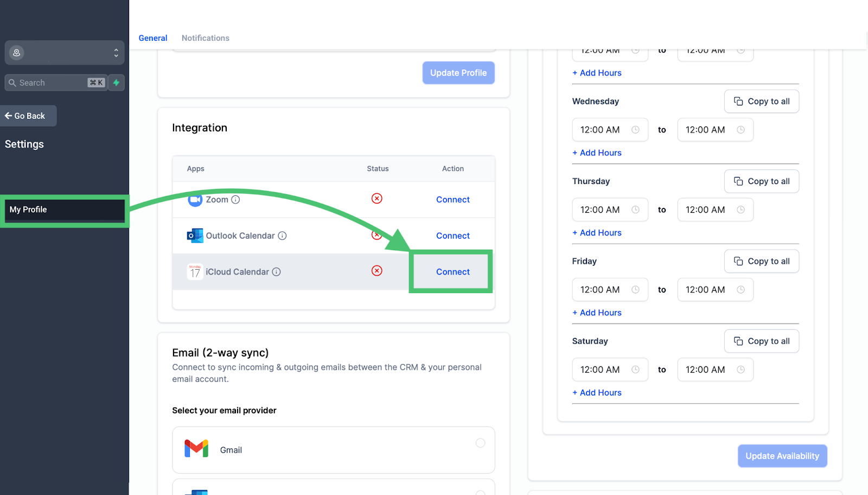This screenshot has width=868, height=495.
Task: Add Hours for Saturday
Action: 597,392
